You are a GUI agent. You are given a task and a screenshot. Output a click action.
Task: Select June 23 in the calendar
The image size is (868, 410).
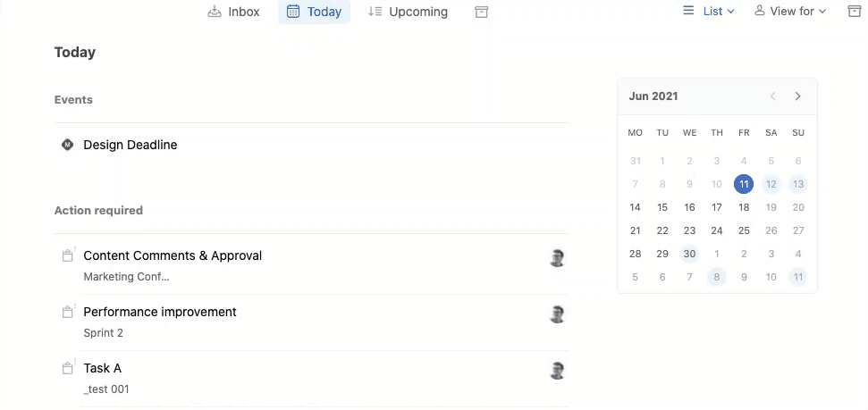point(689,230)
